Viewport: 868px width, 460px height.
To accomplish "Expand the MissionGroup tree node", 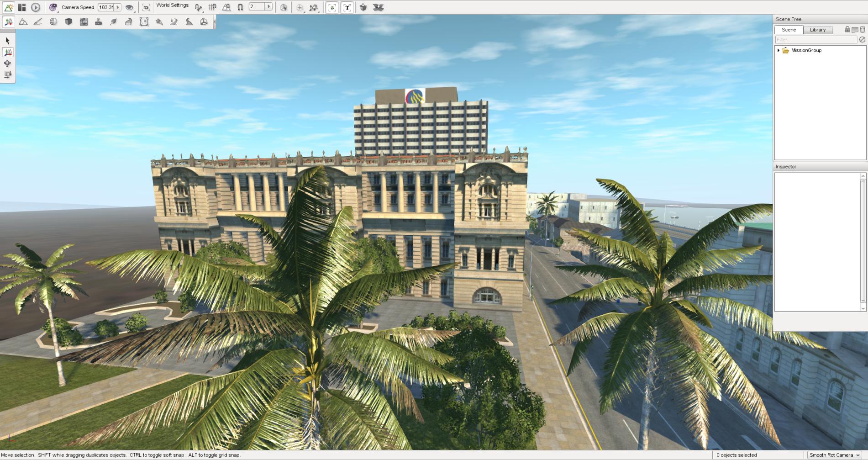I will [x=779, y=50].
